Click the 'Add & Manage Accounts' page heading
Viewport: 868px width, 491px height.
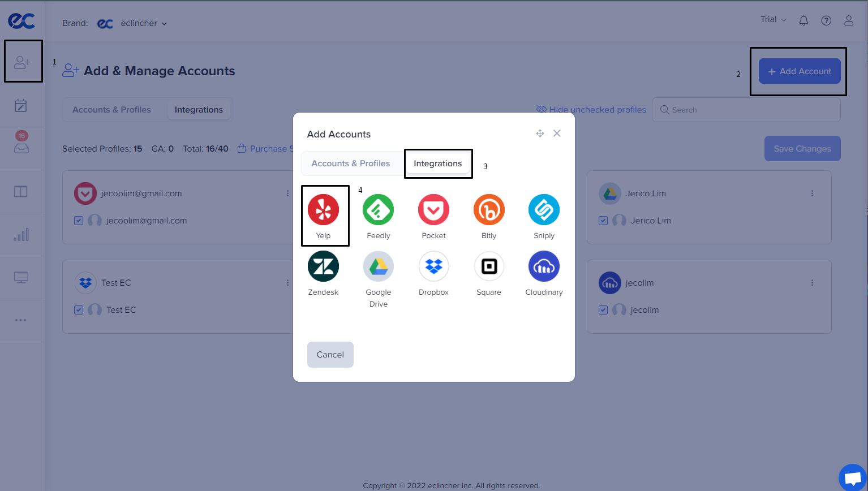160,71
